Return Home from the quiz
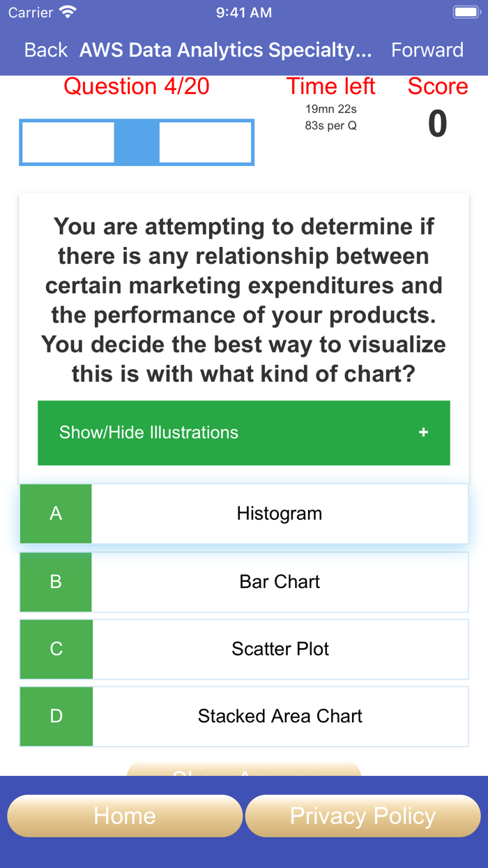 [124, 815]
